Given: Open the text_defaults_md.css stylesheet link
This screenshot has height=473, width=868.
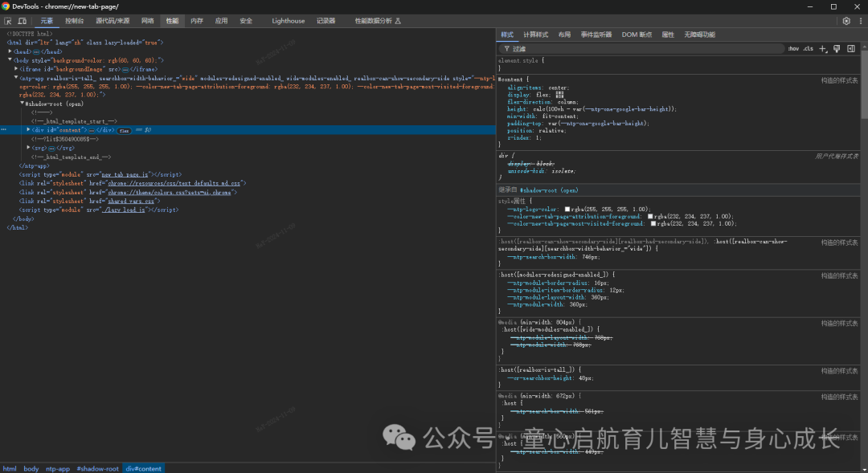Looking at the screenshot, I should click(x=174, y=184).
